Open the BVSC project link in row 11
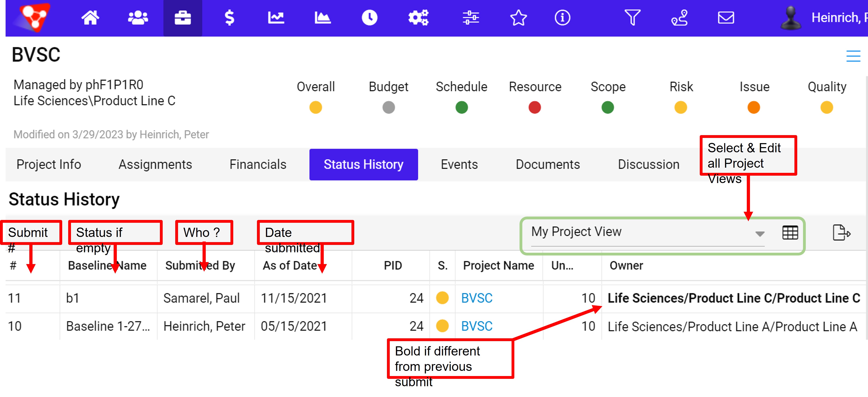868x397 pixels. (476, 298)
